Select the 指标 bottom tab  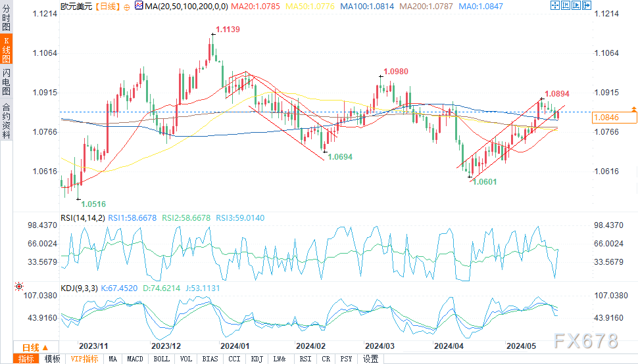[x=27, y=359]
